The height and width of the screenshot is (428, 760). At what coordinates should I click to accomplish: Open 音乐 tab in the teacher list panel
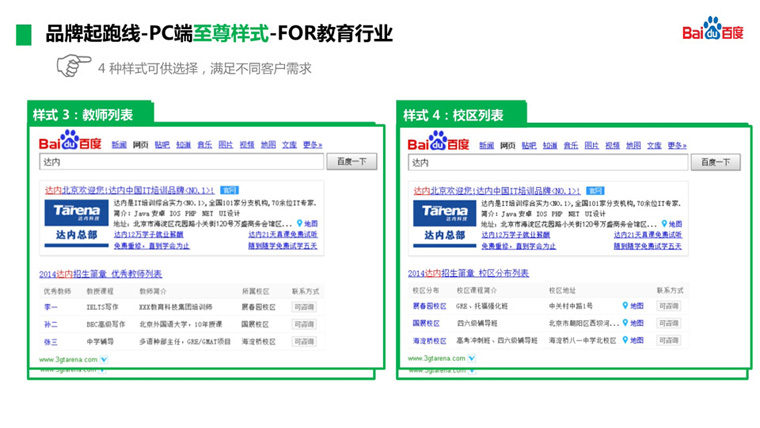(205, 144)
